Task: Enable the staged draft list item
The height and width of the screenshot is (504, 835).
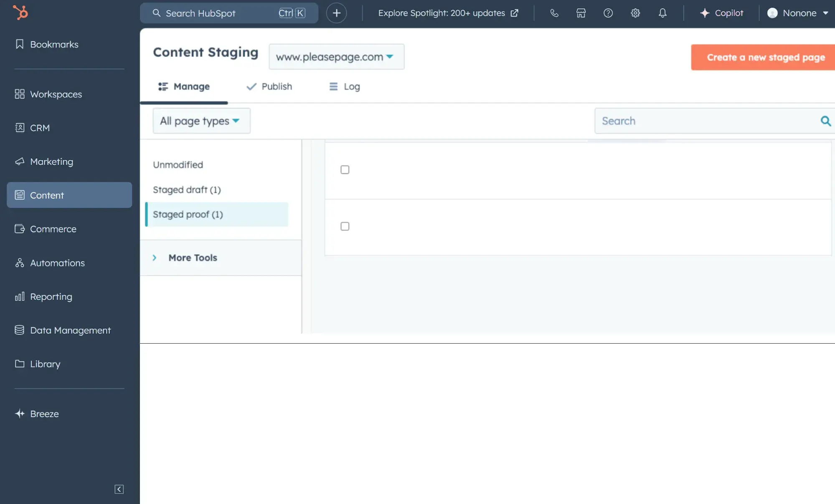Action: 186,190
